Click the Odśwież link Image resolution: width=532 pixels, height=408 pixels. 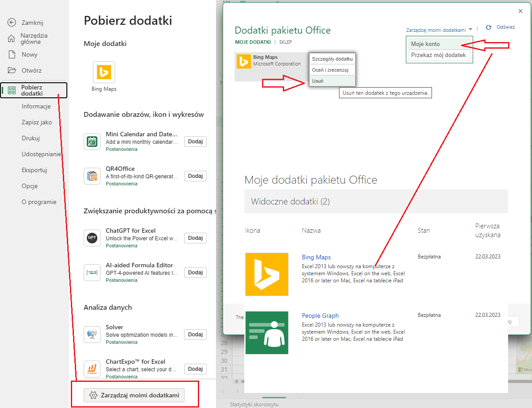tap(505, 27)
